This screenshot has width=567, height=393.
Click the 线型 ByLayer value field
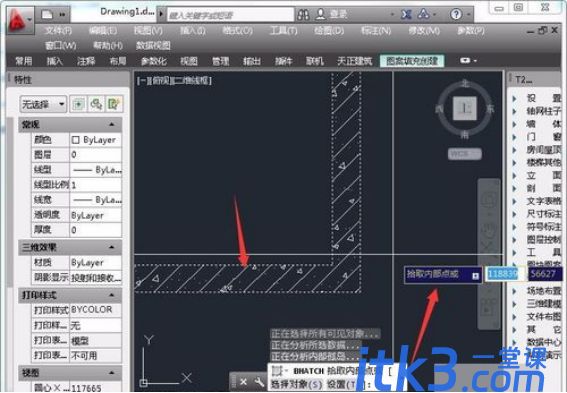[x=96, y=170]
